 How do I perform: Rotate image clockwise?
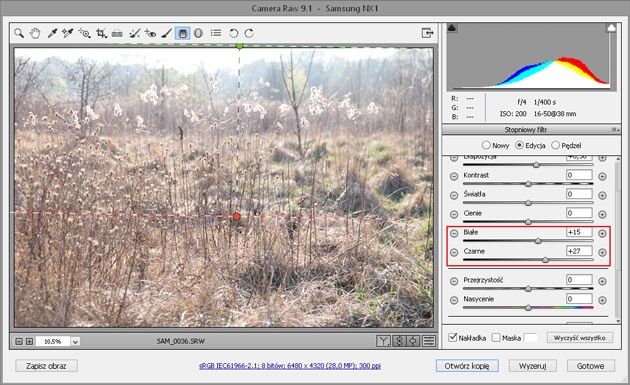click(249, 33)
